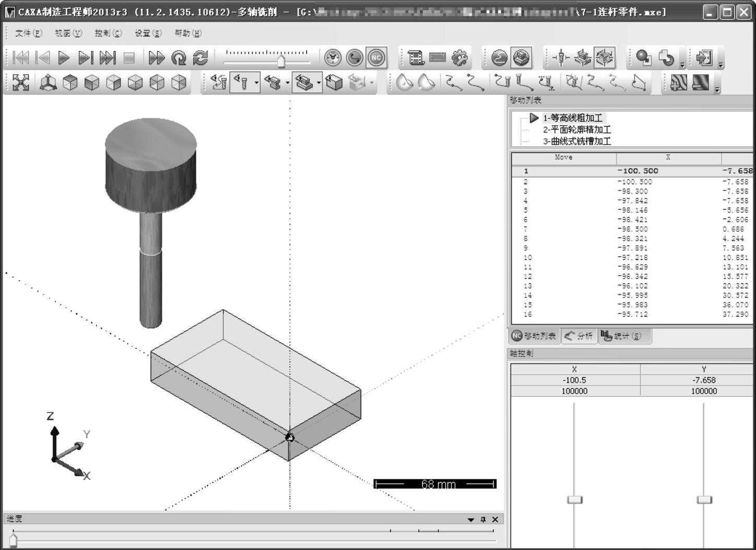Viewport: 756px width, 550px height.
Task: Click the clock mode round icon
Action: pyautogui.click(x=333, y=58)
